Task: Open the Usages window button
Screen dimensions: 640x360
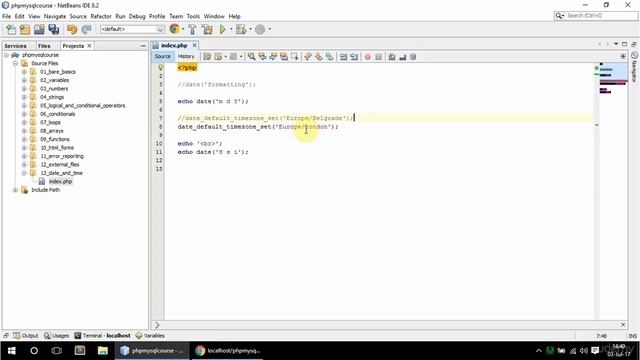Action: pos(56,336)
